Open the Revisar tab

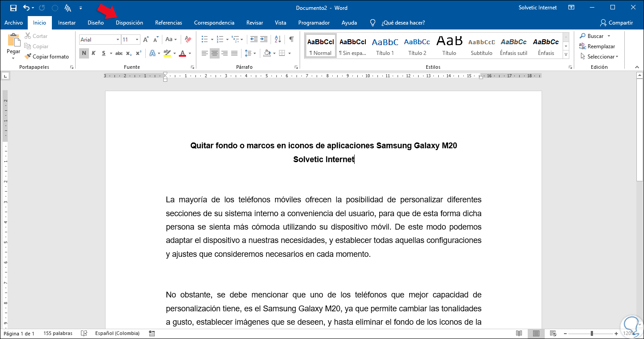[254, 23]
